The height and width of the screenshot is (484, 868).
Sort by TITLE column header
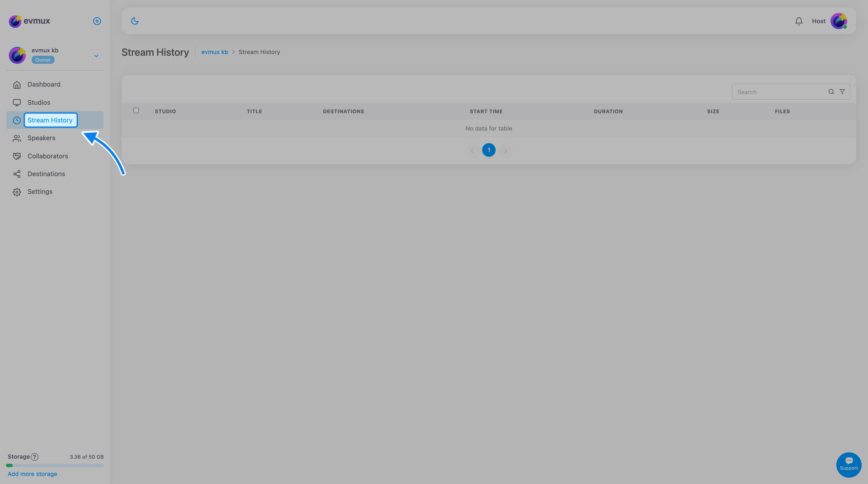click(x=254, y=111)
